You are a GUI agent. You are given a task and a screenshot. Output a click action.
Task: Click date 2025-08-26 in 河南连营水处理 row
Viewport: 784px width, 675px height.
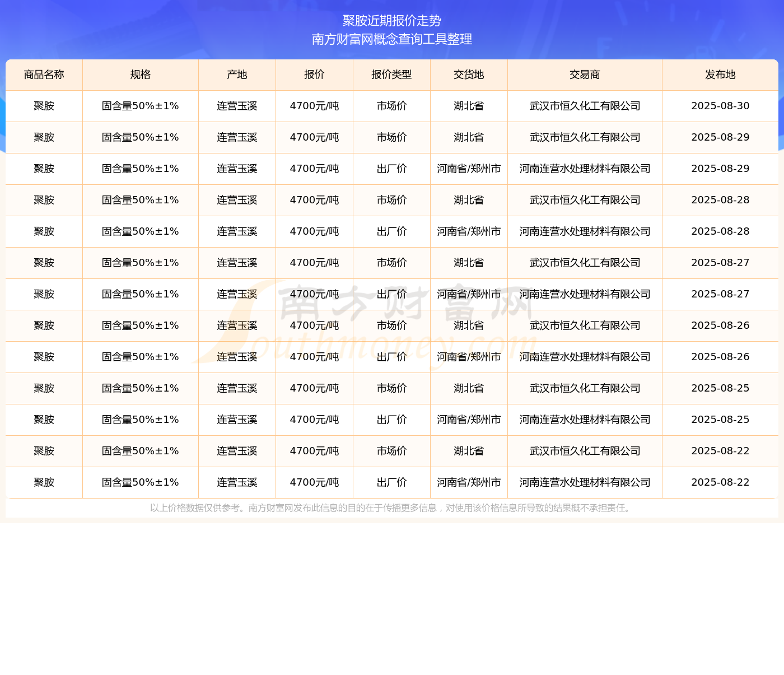[x=720, y=357]
